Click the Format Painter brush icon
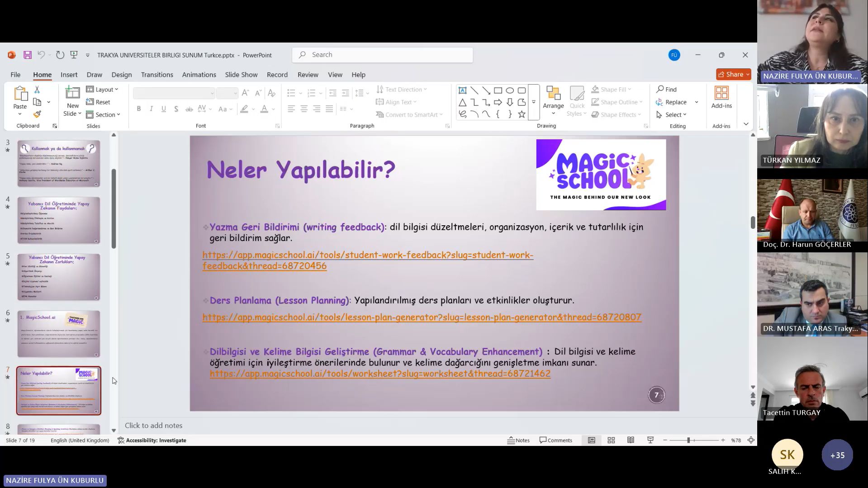Viewport: 868px width, 488px height. click(37, 114)
